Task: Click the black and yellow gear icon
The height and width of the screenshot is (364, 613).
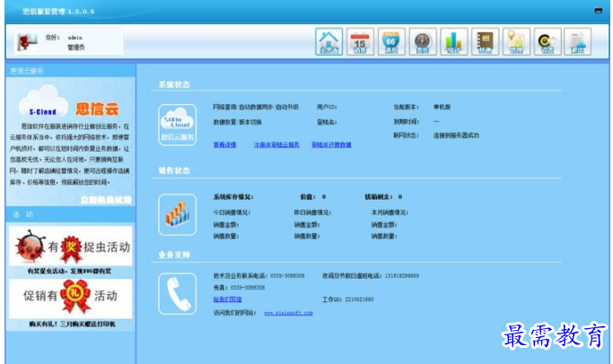Action: coord(547,41)
